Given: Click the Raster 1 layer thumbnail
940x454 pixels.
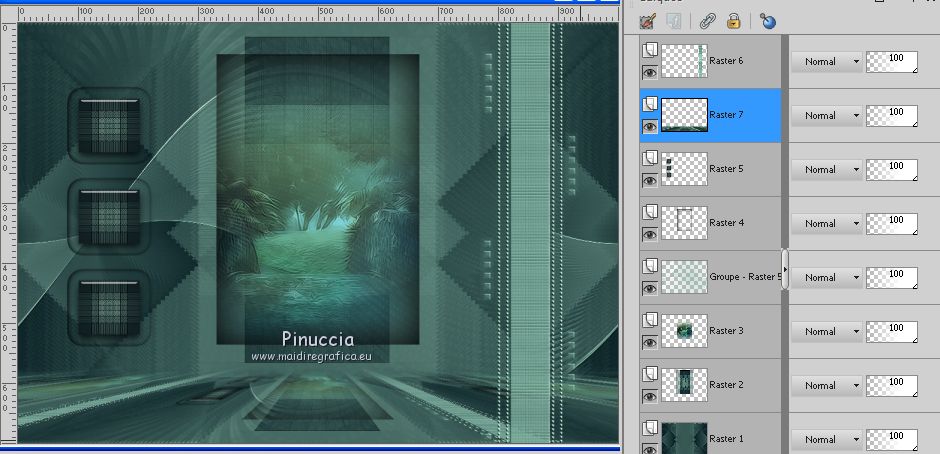Looking at the screenshot, I should pyautogui.click(x=684, y=438).
